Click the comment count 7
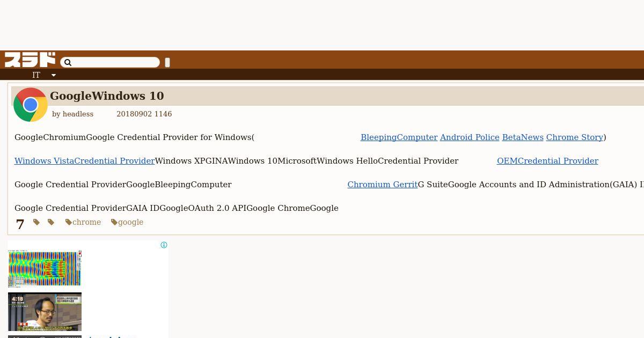Viewport: 644px width, 338px height. pyautogui.click(x=20, y=224)
